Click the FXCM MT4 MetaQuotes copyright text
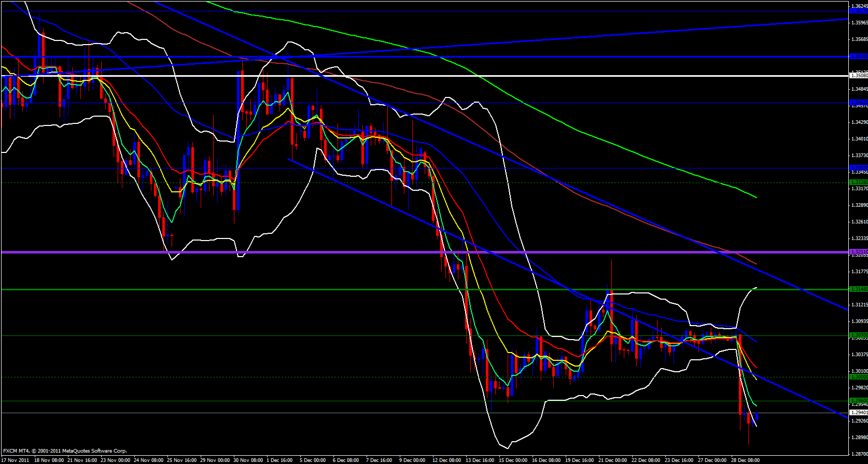Image resolution: width=868 pixels, height=464 pixels. [65, 451]
